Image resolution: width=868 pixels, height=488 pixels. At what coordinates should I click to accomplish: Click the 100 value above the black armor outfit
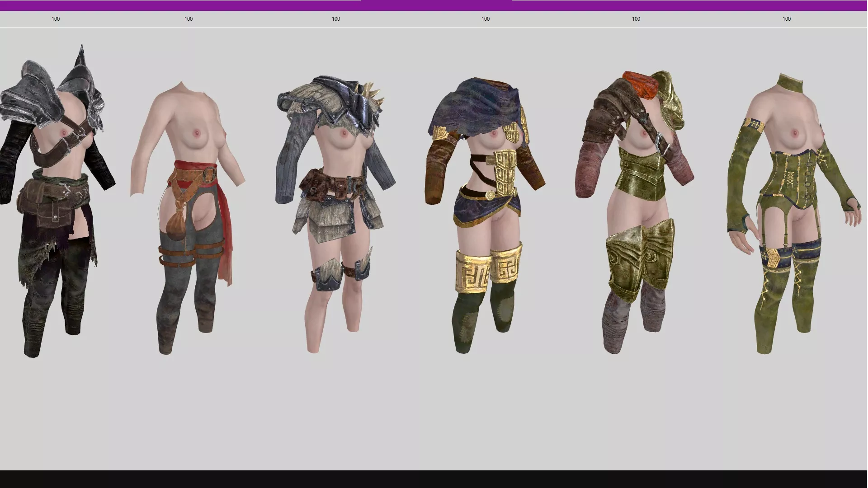pyautogui.click(x=56, y=19)
